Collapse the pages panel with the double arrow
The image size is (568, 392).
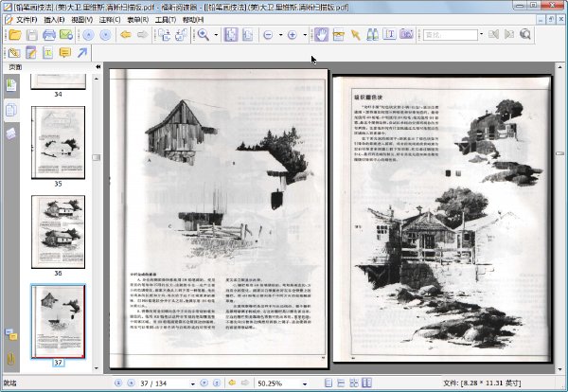[x=98, y=67]
